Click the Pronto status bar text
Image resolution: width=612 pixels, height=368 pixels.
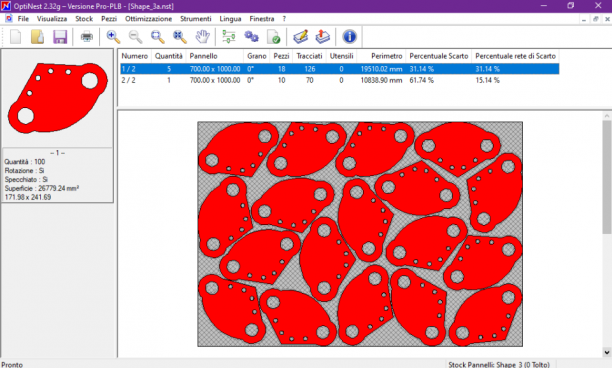(x=12, y=364)
